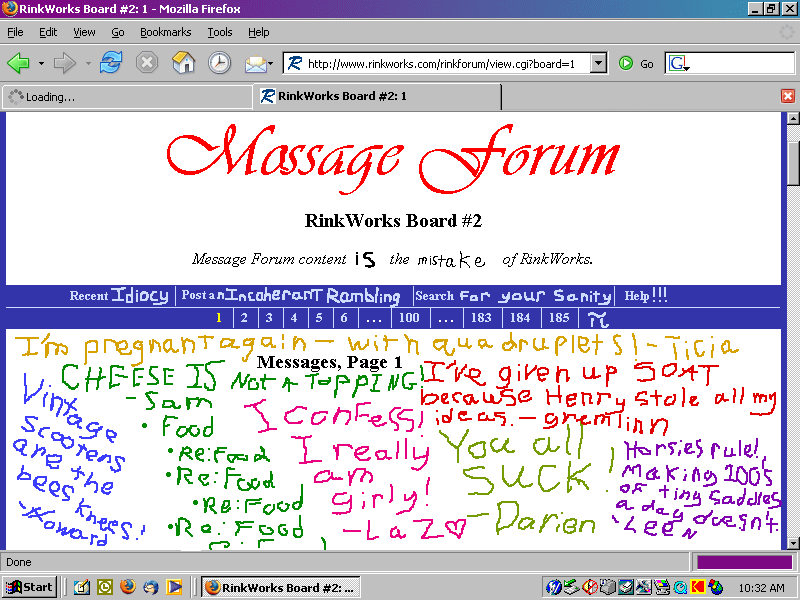
Task: Switch to the Loading... tab
Action: click(x=127, y=97)
